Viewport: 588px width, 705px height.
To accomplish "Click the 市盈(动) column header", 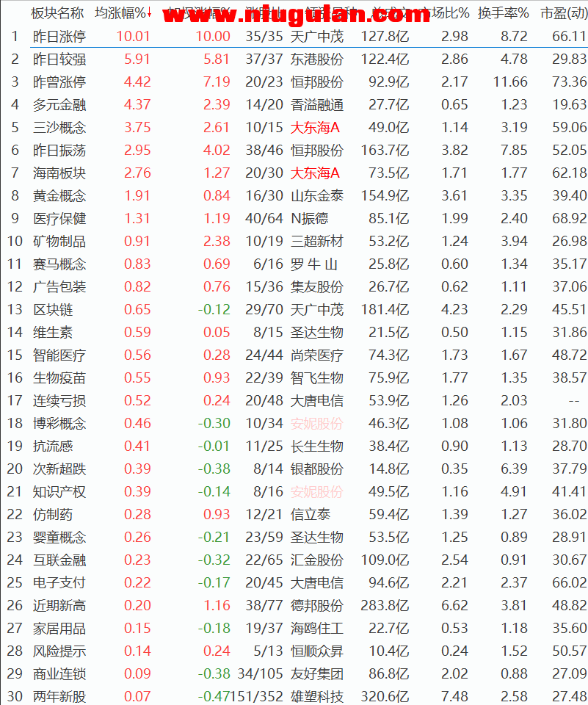I will (x=564, y=13).
